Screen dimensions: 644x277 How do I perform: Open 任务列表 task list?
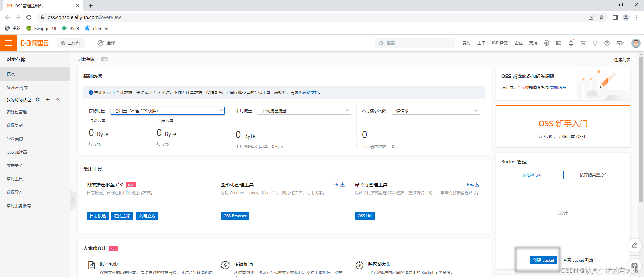point(622,60)
